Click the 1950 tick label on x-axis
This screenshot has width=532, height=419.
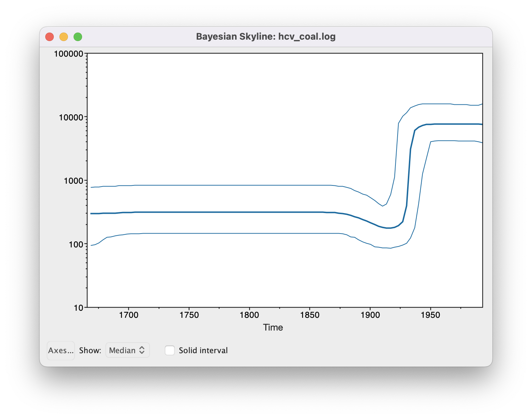(430, 315)
